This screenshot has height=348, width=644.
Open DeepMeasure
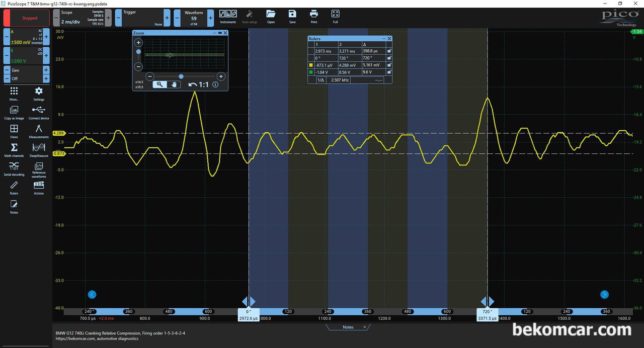click(x=39, y=149)
